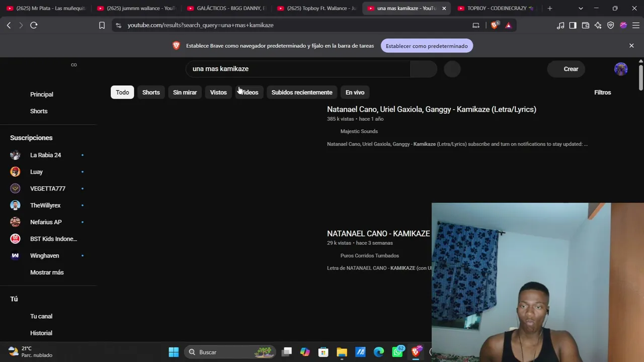
Task: Open Principal in the sidebar
Action: click(x=42, y=95)
